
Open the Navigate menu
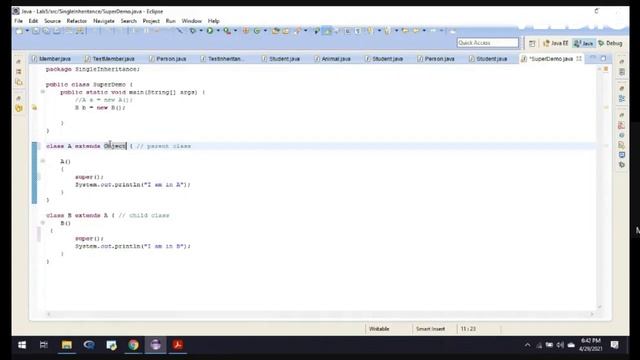point(104,21)
